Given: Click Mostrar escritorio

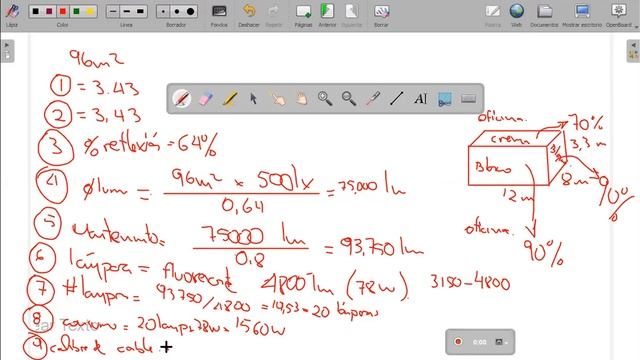Looking at the screenshot, I should point(582,11).
